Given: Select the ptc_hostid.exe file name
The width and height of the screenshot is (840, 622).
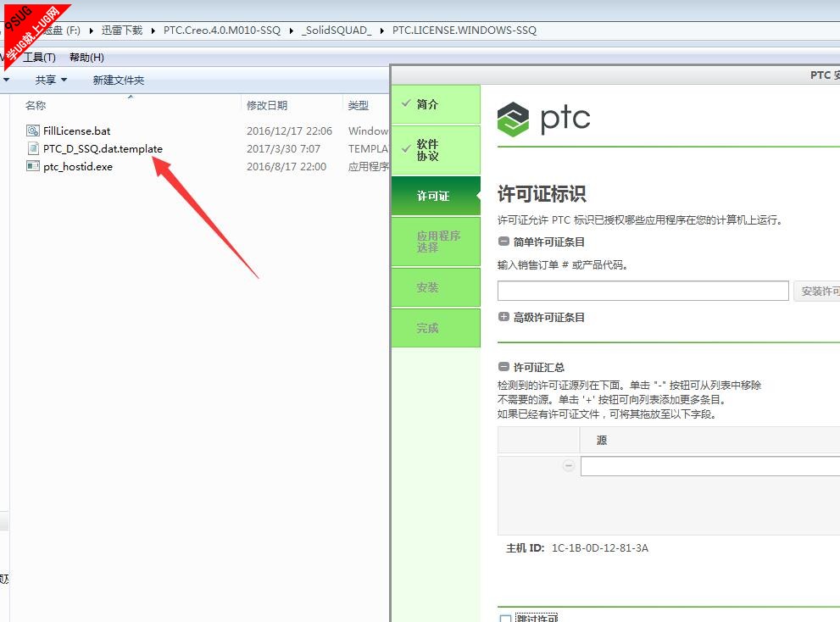Looking at the screenshot, I should 78,167.
